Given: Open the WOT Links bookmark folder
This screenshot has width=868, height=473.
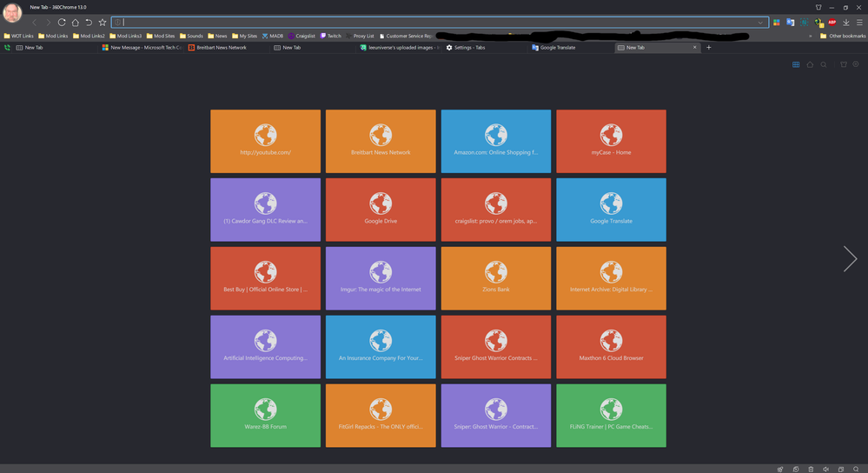Looking at the screenshot, I should click(x=19, y=36).
